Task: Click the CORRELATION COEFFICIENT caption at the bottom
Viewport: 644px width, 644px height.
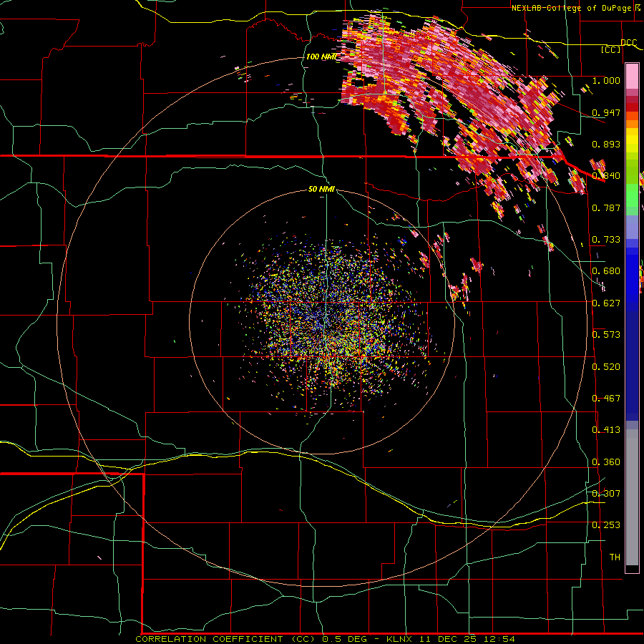Action: [209, 639]
